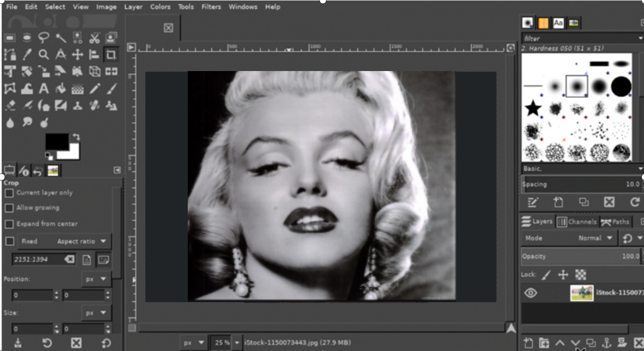Pick the Fuzzy Select magic wand tool
Screen dimensions: 644x351
(x=61, y=38)
